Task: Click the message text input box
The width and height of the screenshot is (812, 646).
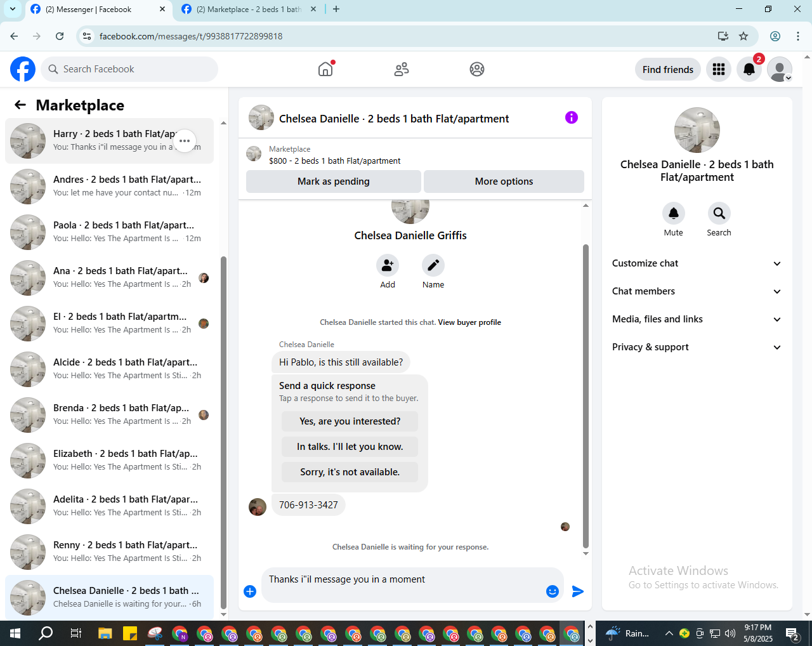Action: coord(403,584)
